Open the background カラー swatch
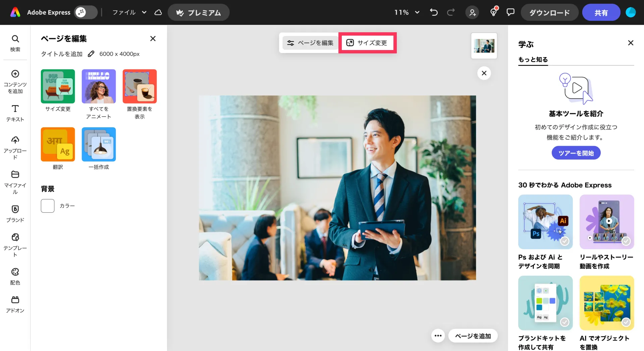Image resolution: width=644 pixels, height=351 pixels. pos(48,206)
